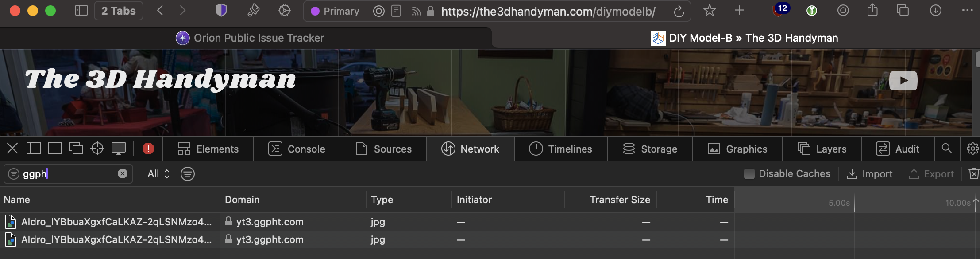Toggle the network filter grouping button
The width and height of the screenshot is (980, 259).
187,174
